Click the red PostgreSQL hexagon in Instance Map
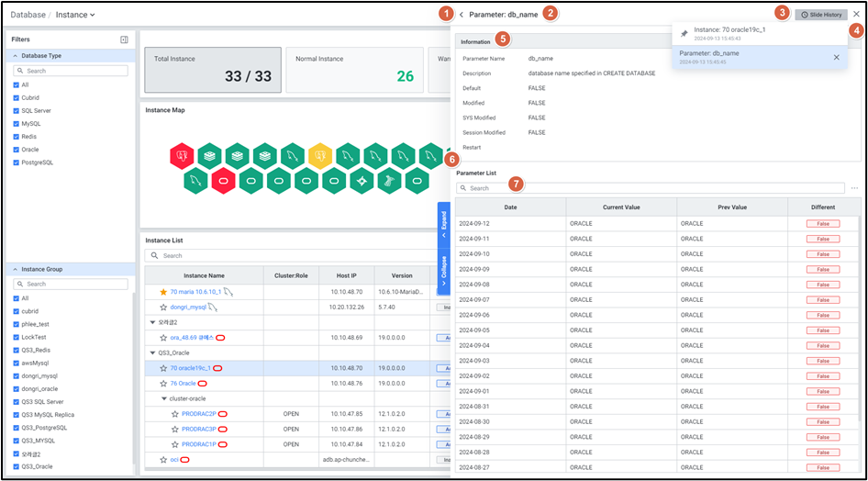This screenshot has height=481, width=868. (183, 155)
